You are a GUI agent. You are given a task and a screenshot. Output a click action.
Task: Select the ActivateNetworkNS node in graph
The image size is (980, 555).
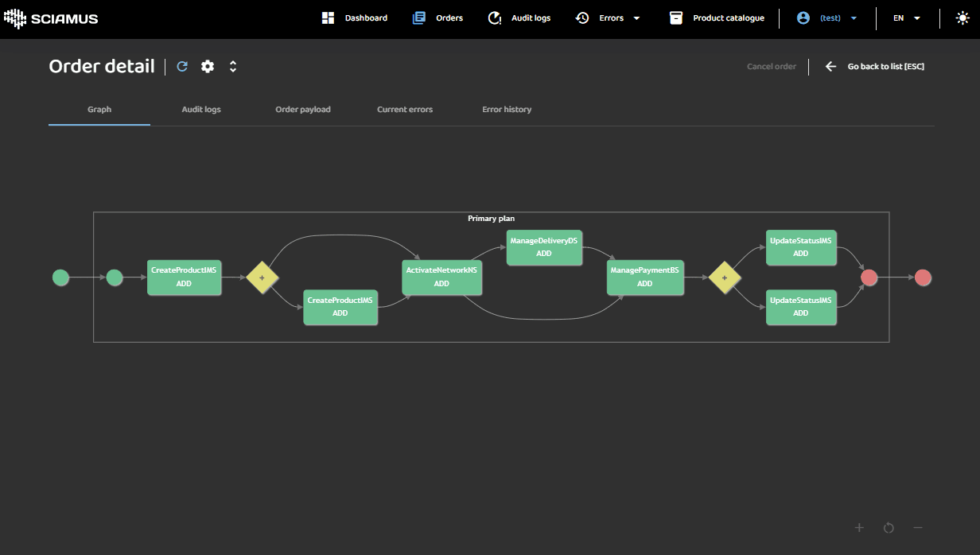441,277
